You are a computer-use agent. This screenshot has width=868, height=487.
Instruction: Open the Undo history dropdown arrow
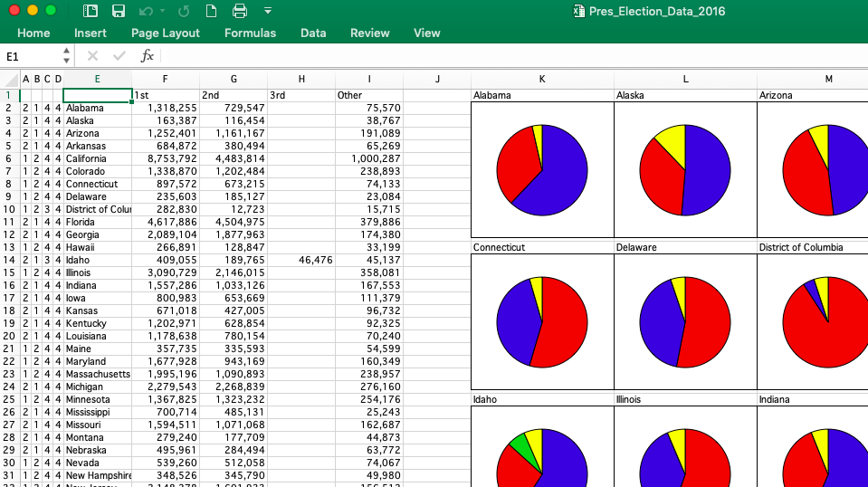[162, 11]
